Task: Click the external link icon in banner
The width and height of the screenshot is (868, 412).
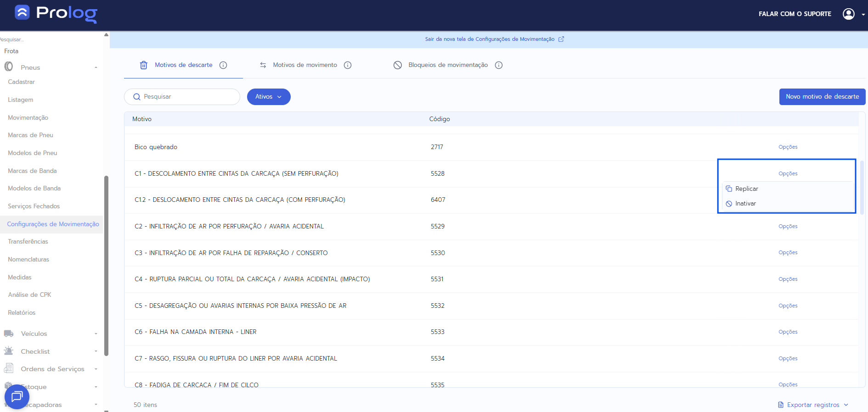Action: click(561, 39)
